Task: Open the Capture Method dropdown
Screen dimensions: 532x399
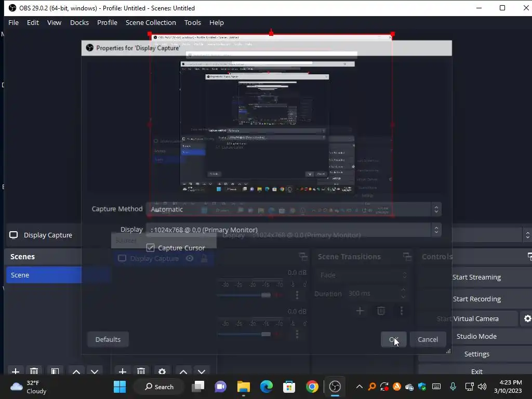Action: 294,209
